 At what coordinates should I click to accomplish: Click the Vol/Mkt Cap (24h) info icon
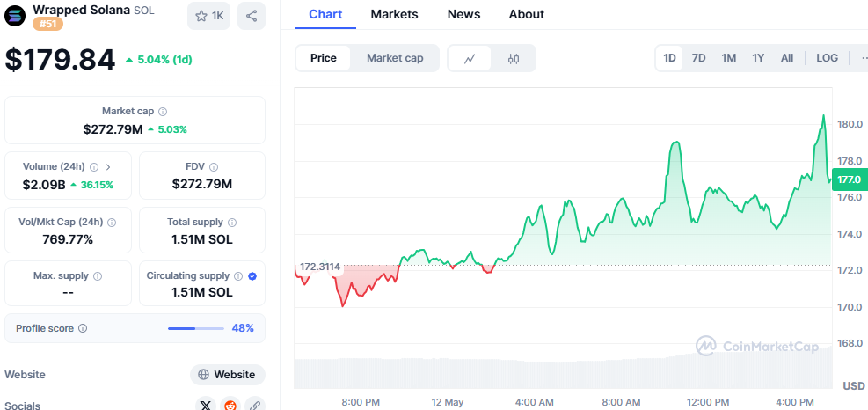coord(112,223)
